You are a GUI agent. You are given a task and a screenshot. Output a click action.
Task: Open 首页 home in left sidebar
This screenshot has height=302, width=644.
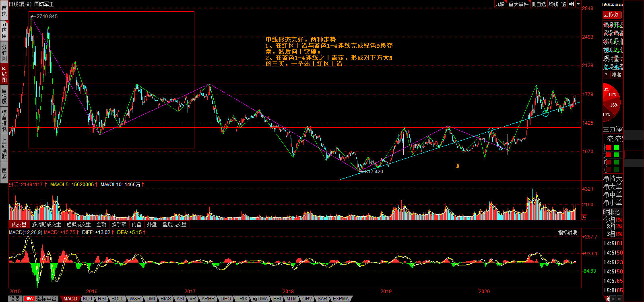[x=4, y=10]
